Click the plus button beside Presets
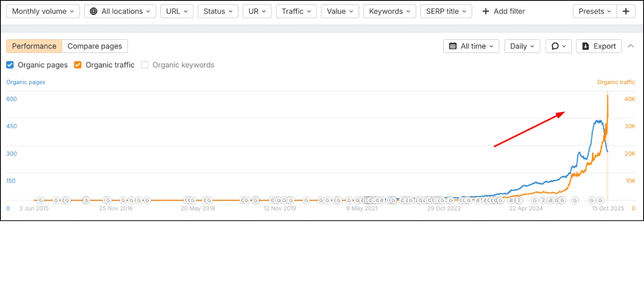Screen dimensions: 644x282 [626, 11]
